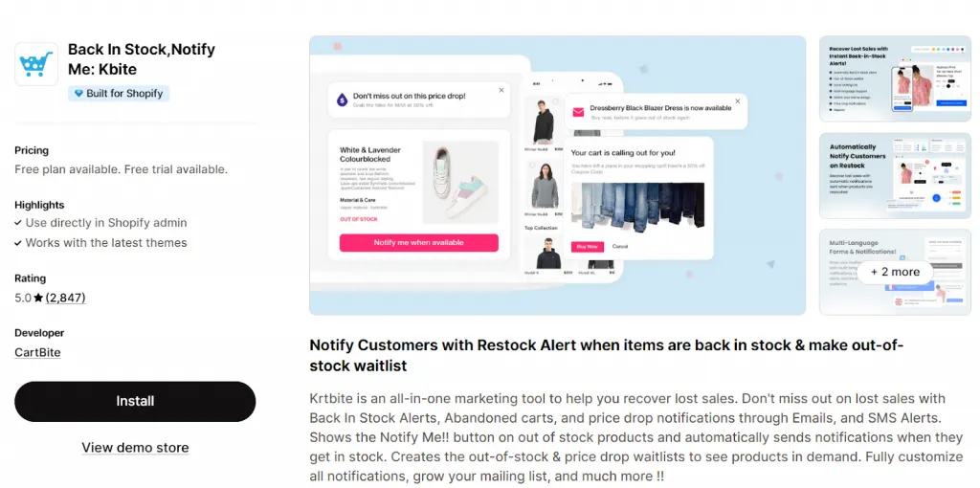Click Cancel in the cart popup
This screenshot has width=980, height=488.
pos(620,247)
